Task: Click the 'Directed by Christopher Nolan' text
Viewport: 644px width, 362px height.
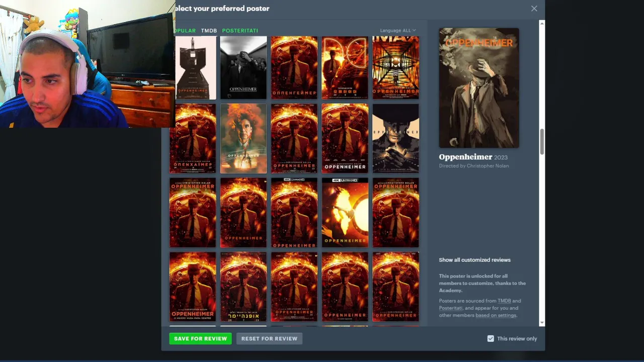Action: (474, 166)
